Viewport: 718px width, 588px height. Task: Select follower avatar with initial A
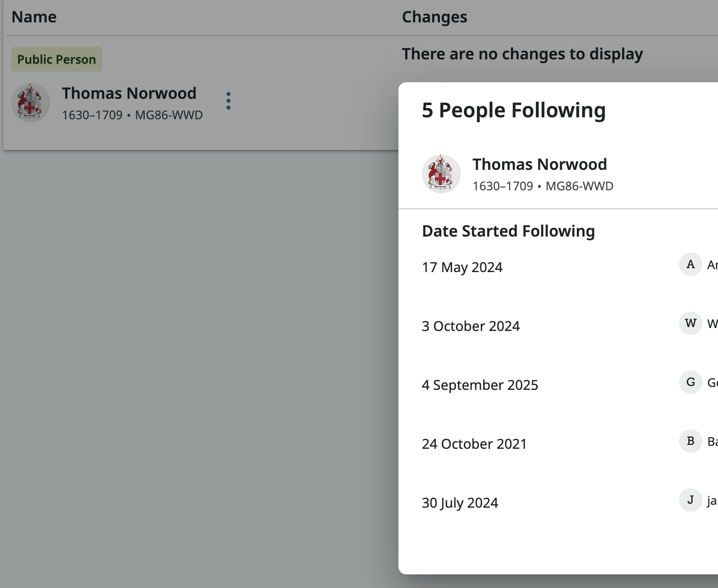[x=690, y=264]
